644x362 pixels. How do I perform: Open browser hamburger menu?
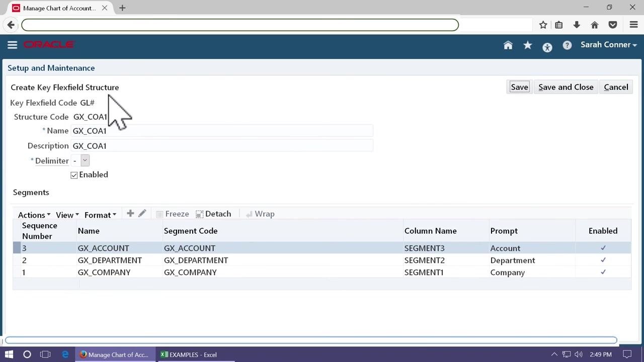(634, 25)
